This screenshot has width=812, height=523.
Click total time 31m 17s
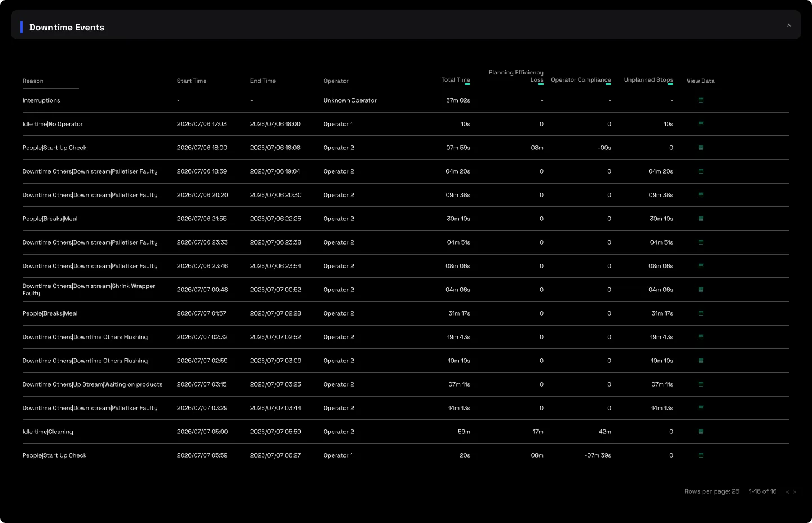tap(460, 313)
